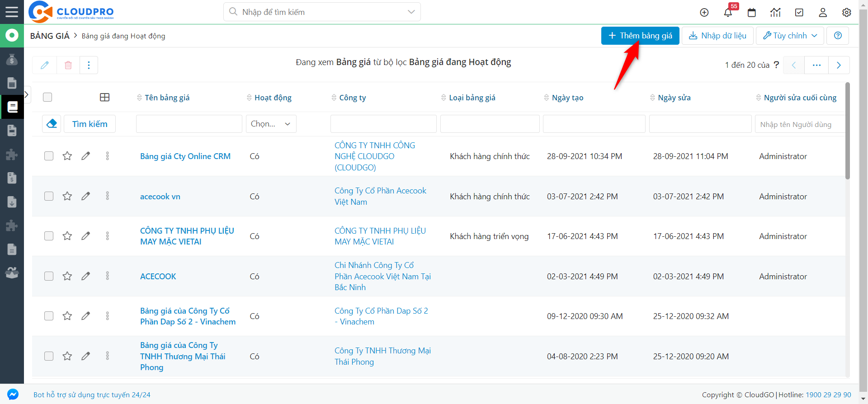Open Bảng giá Cty Online CRM link
868x404 pixels.
185,156
